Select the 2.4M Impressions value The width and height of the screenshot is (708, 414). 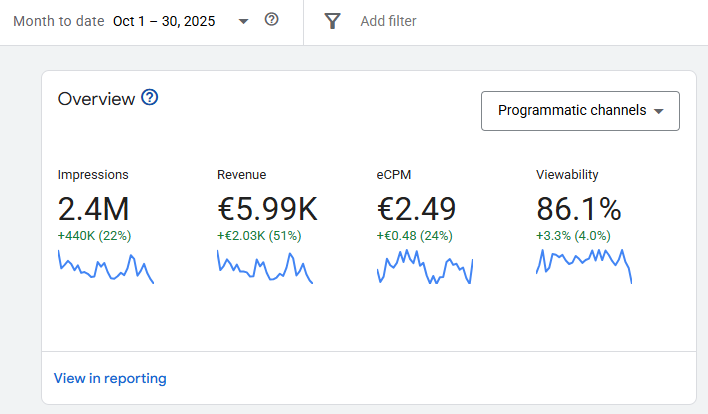(93, 209)
